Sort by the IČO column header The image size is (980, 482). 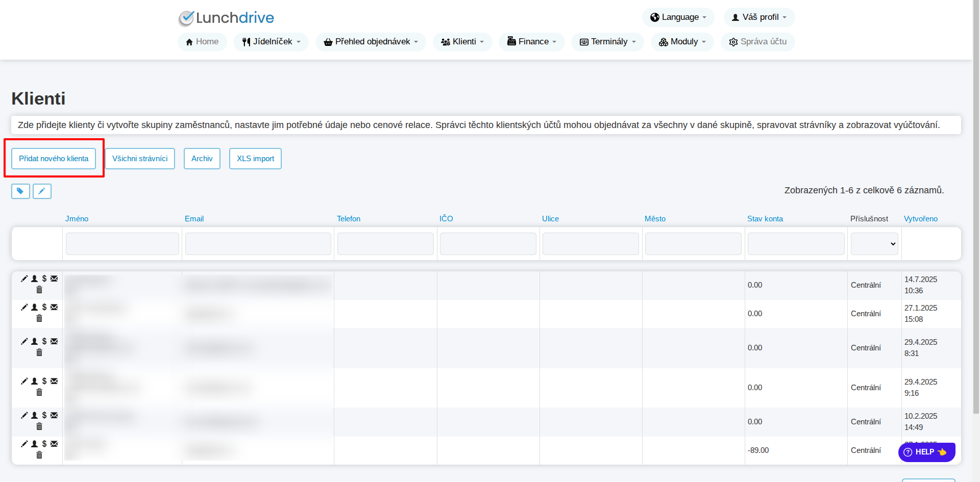pyautogui.click(x=446, y=219)
